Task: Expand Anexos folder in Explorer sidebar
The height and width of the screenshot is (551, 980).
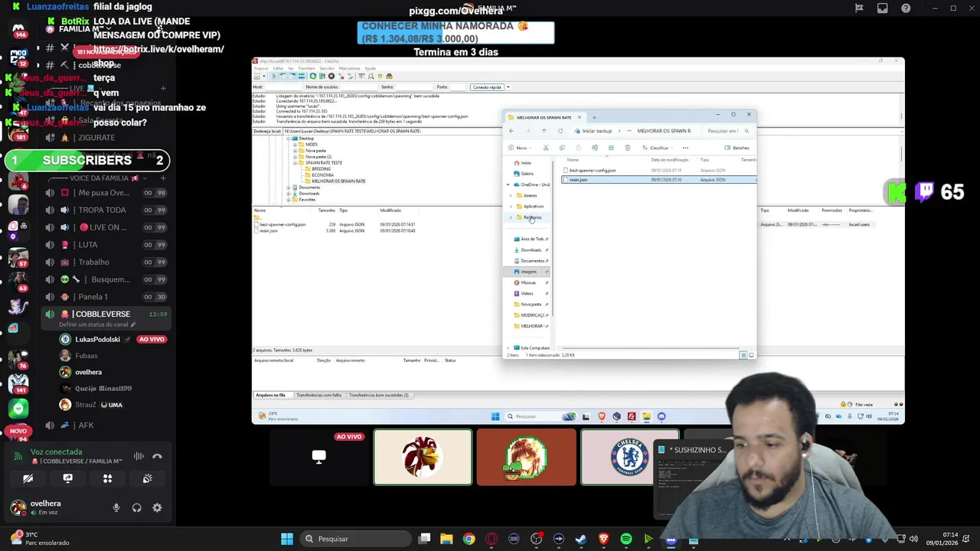Action: (511, 196)
